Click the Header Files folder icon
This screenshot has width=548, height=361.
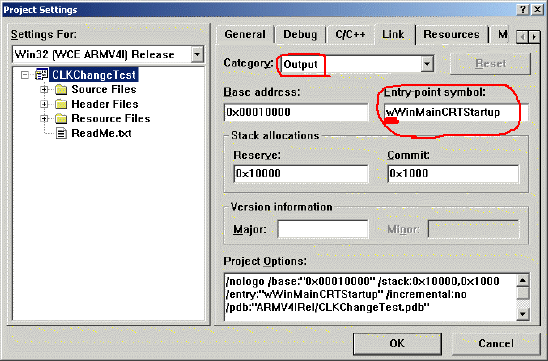[61, 104]
